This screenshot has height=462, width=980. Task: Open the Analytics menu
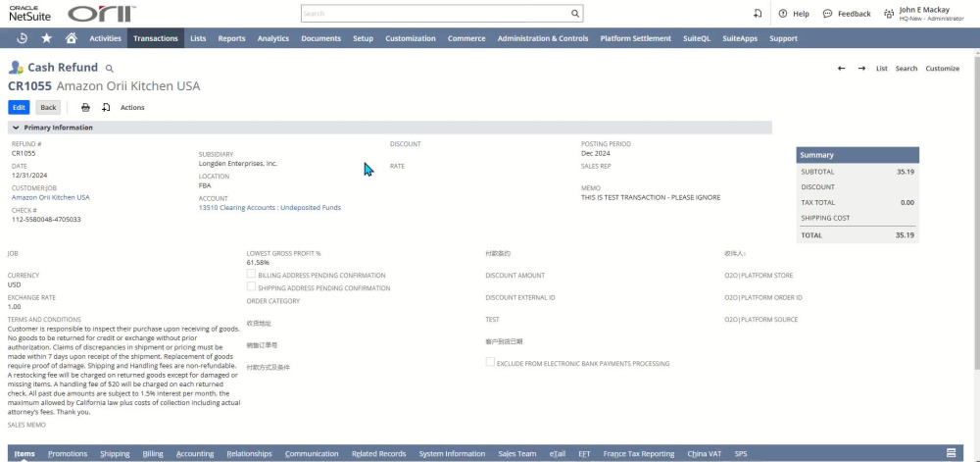tap(273, 38)
